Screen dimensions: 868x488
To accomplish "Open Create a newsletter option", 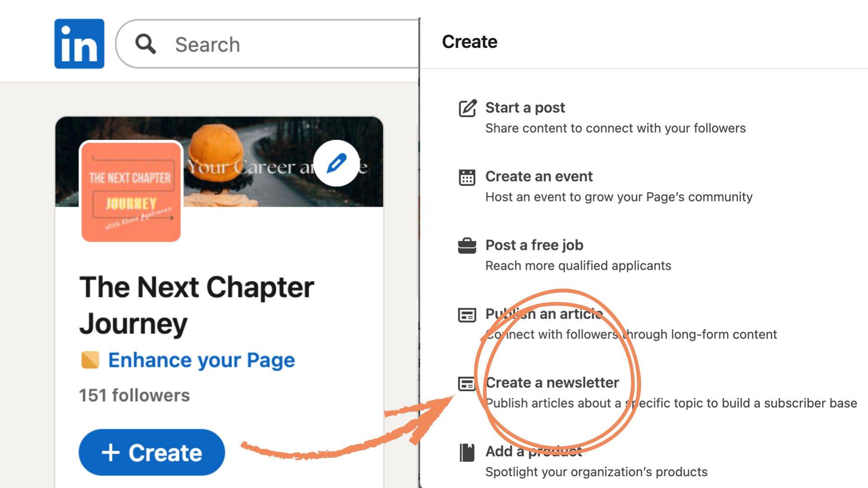I will (x=552, y=383).
